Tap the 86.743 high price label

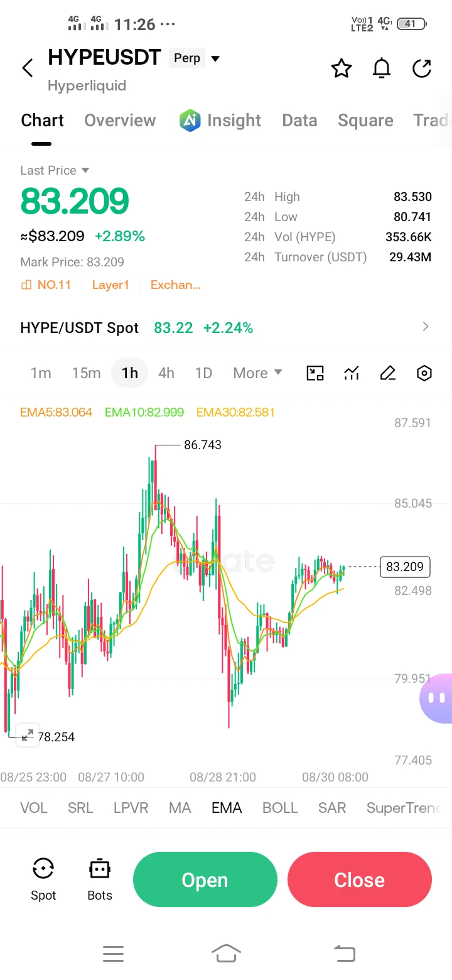(203, 445)
